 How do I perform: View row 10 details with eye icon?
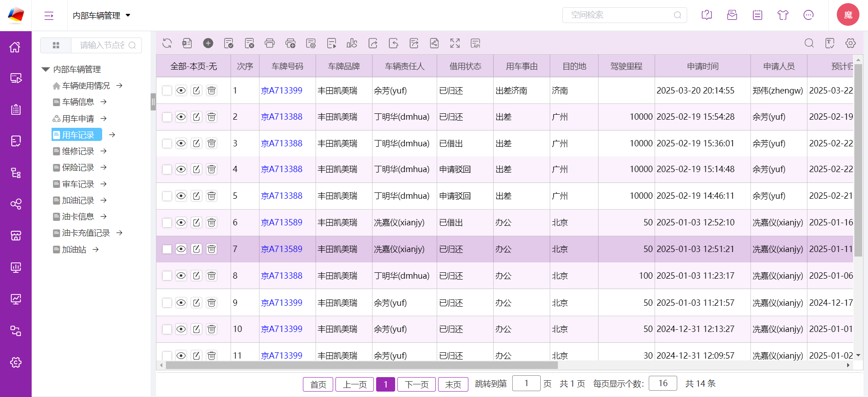point(181,329)
